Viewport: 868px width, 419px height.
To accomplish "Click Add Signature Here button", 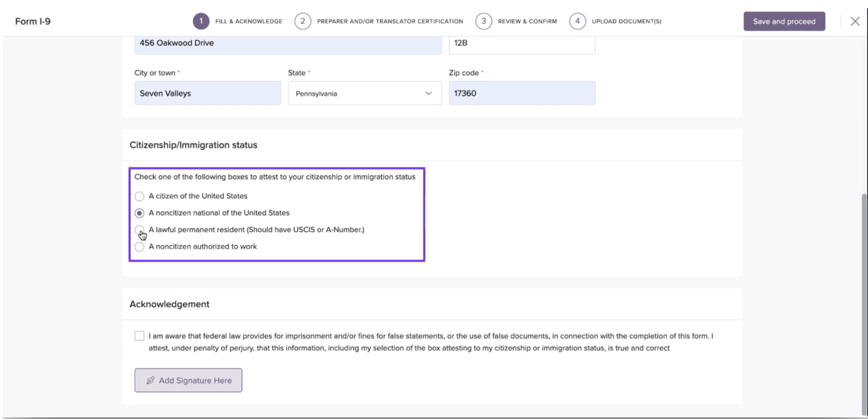I will click(188, 381).
